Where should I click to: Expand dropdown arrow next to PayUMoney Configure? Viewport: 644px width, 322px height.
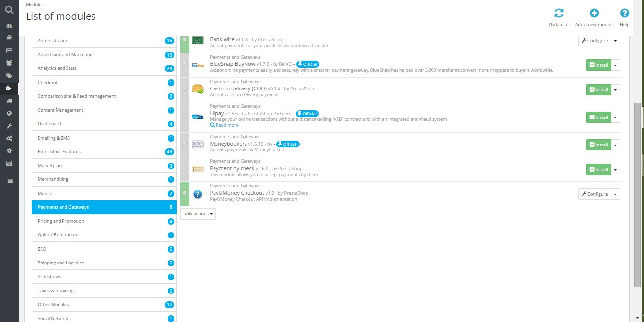[615, 194]
